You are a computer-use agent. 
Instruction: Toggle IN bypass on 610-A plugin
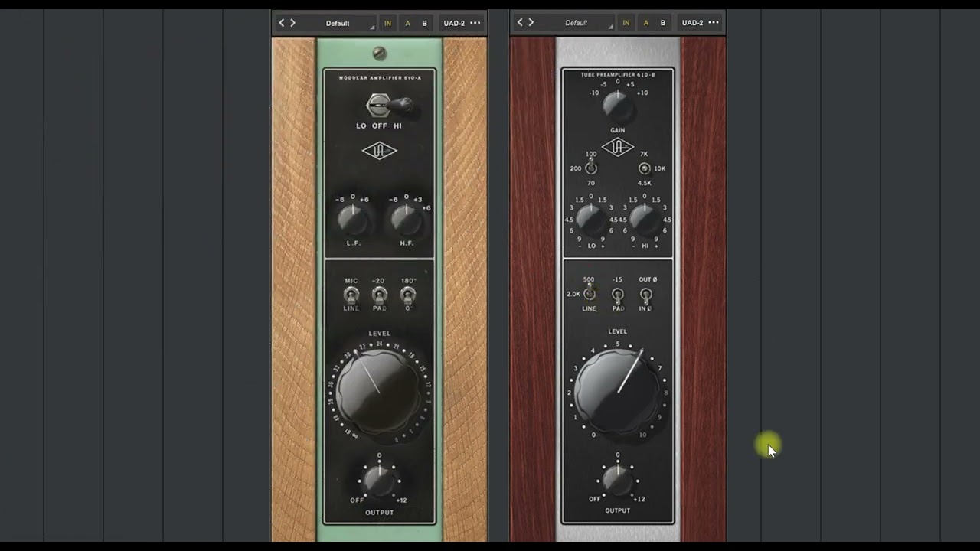point(387,23)
